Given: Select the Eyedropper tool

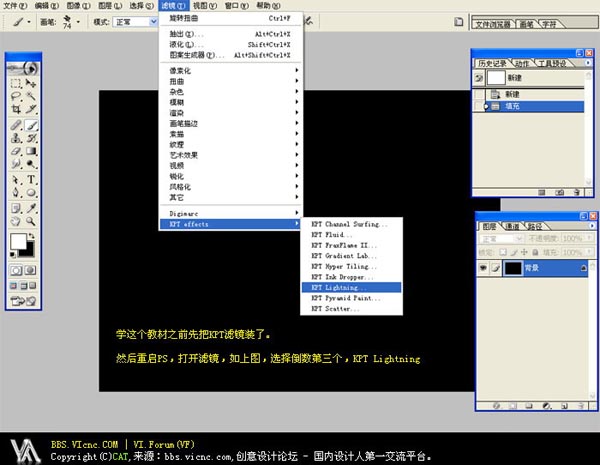Looking at the screenshot, I should (x=31, y=208).
